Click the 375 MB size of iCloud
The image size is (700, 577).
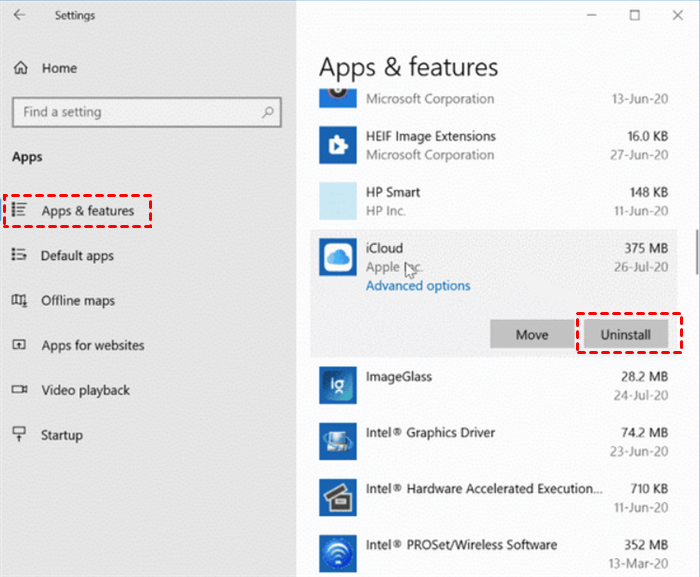[x=646, y=248]
